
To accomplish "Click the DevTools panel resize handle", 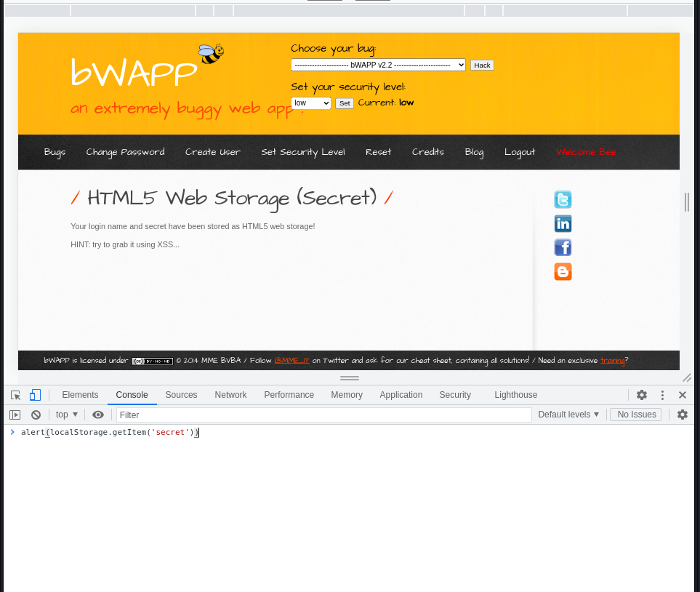I will pos(349,378).
